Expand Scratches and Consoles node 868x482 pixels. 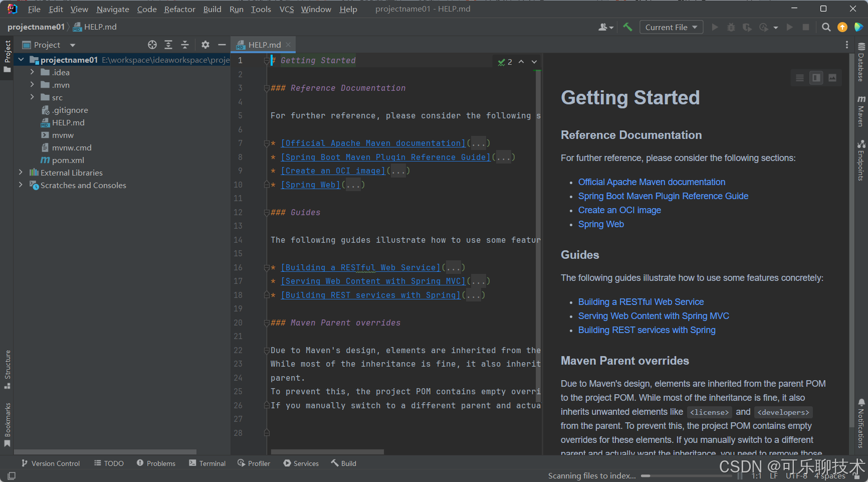click(x=21, y=185)
